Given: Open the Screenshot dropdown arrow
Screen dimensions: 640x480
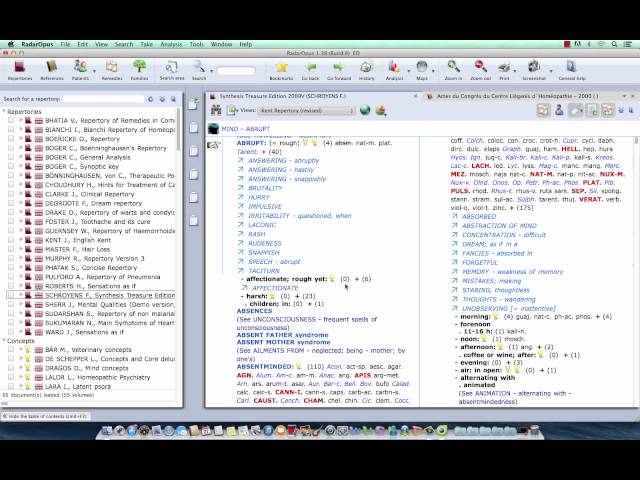Looking at the screenshot, I should [551, 71].
